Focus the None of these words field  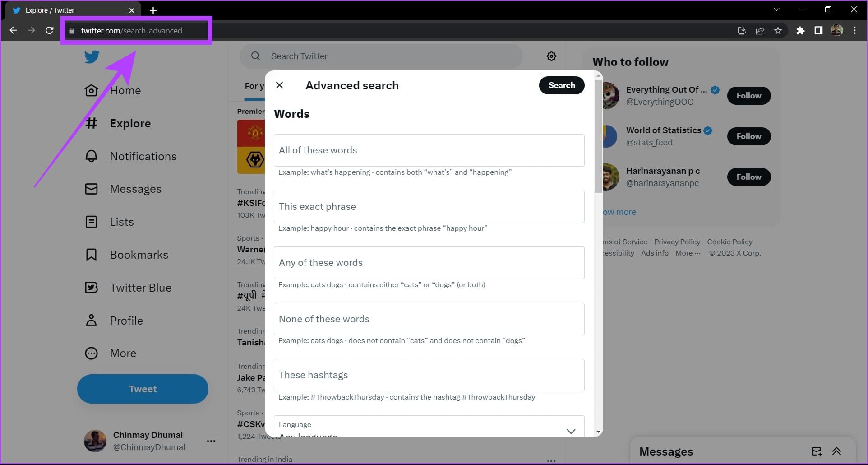(x=429, y=319)
